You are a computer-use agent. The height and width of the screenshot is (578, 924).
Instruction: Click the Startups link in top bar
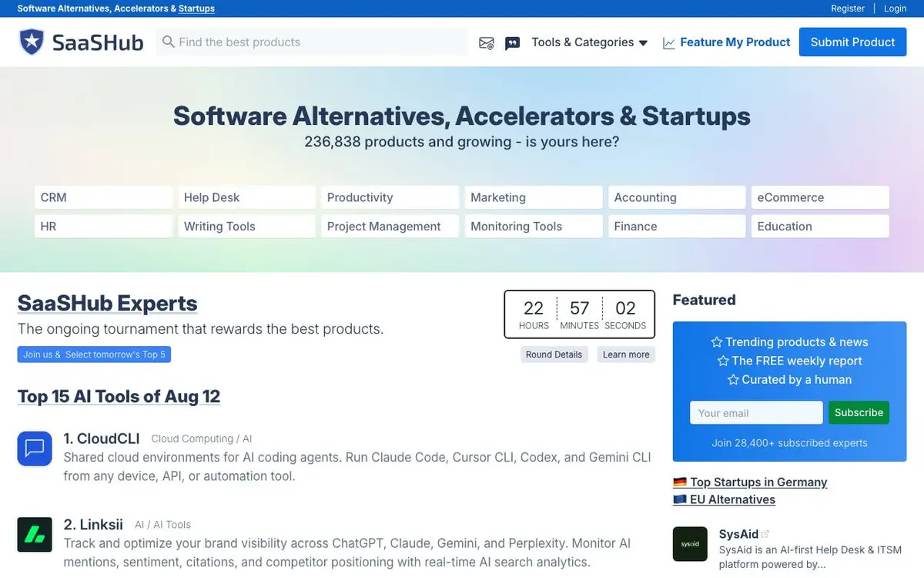(196, 8)
